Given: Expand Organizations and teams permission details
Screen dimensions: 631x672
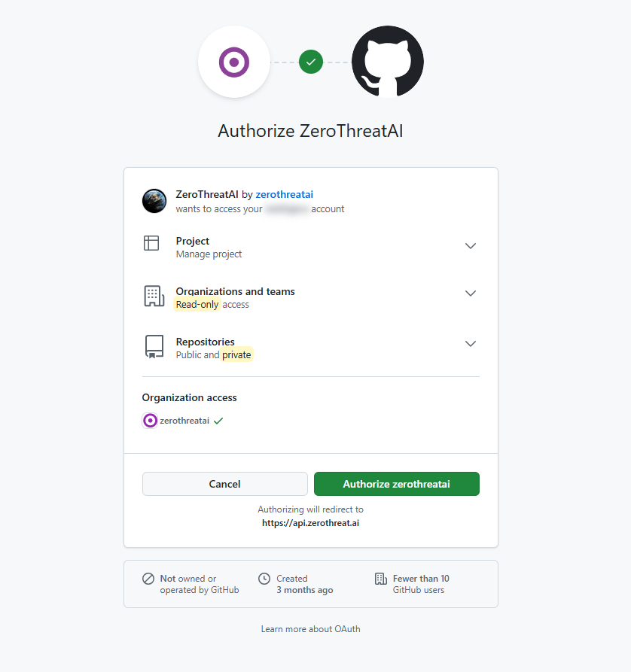Looking at the screenshot, I should point(471,293).
